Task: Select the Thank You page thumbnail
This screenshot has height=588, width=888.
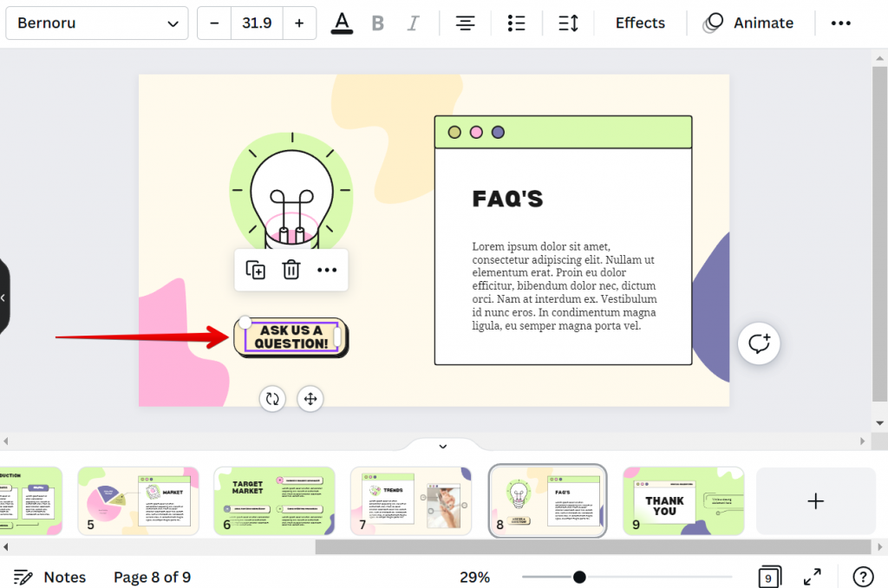Action: click(x=683, y=500)
